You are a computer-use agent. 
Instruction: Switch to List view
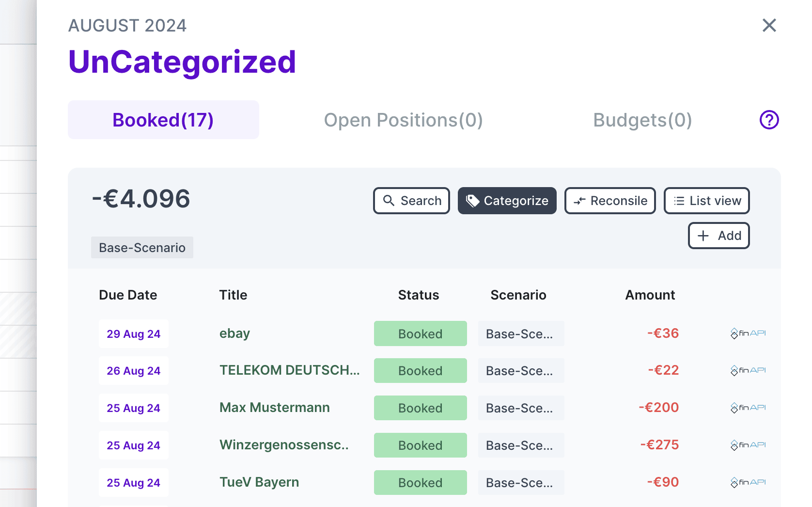coord(706,201)
